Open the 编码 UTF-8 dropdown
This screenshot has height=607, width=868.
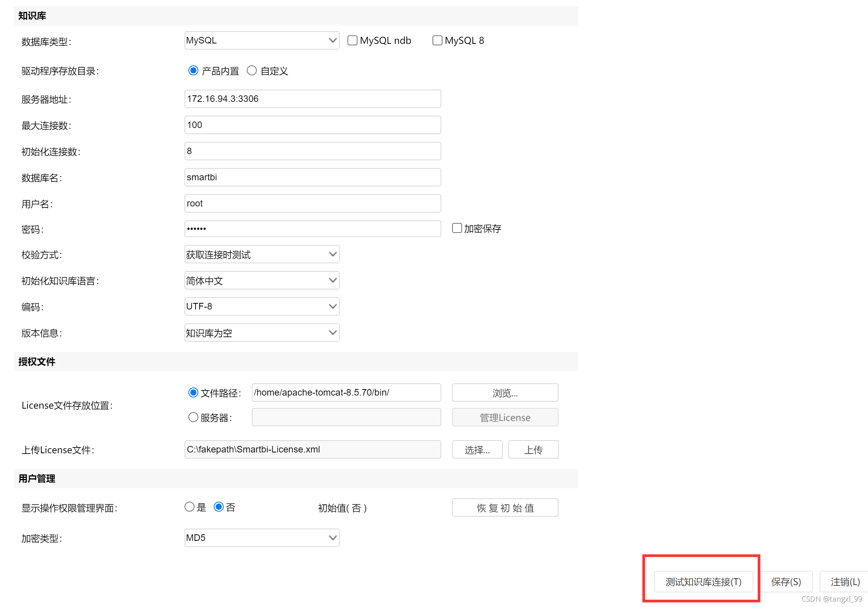click(x=261, y=306)
